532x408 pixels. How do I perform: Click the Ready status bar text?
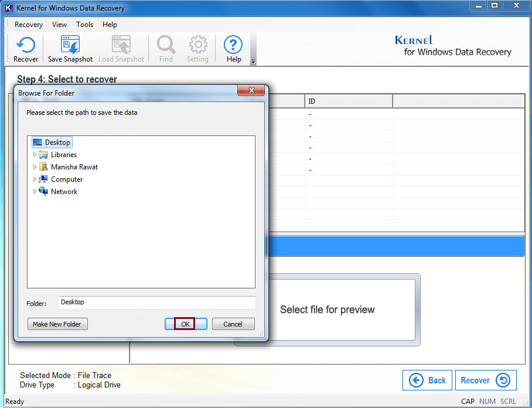tap(15, 402)
